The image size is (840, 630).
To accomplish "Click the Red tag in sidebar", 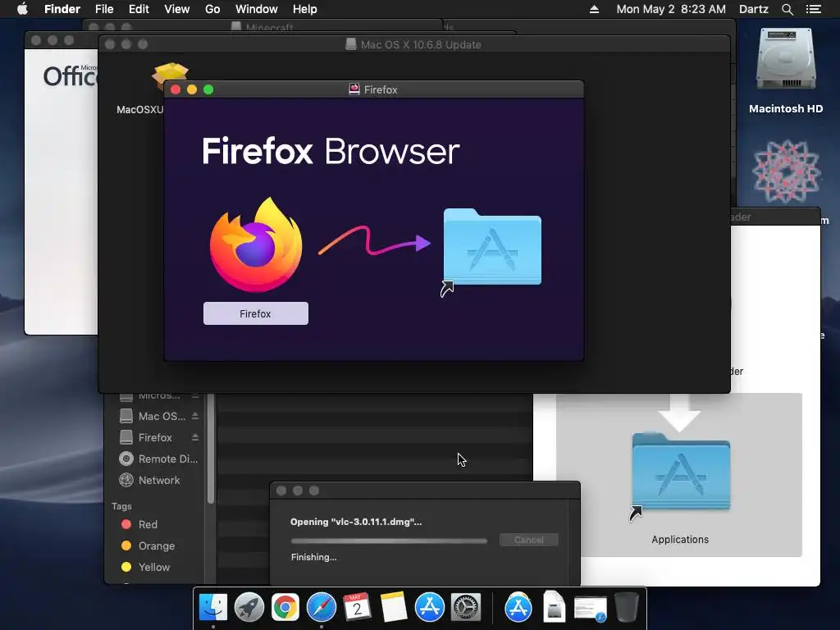I will [x=139, y=524].
